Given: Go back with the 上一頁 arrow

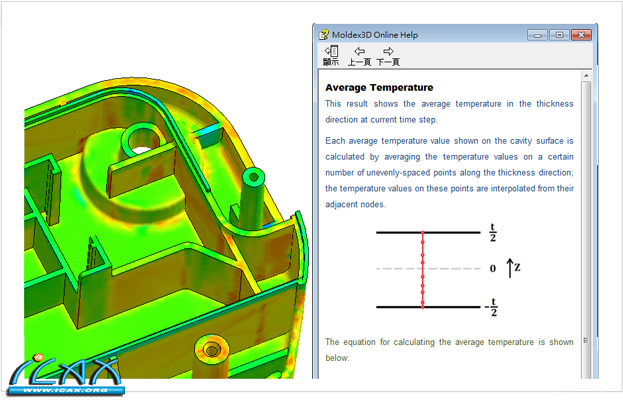Looking at the screenshot, I should pos(359,54).
